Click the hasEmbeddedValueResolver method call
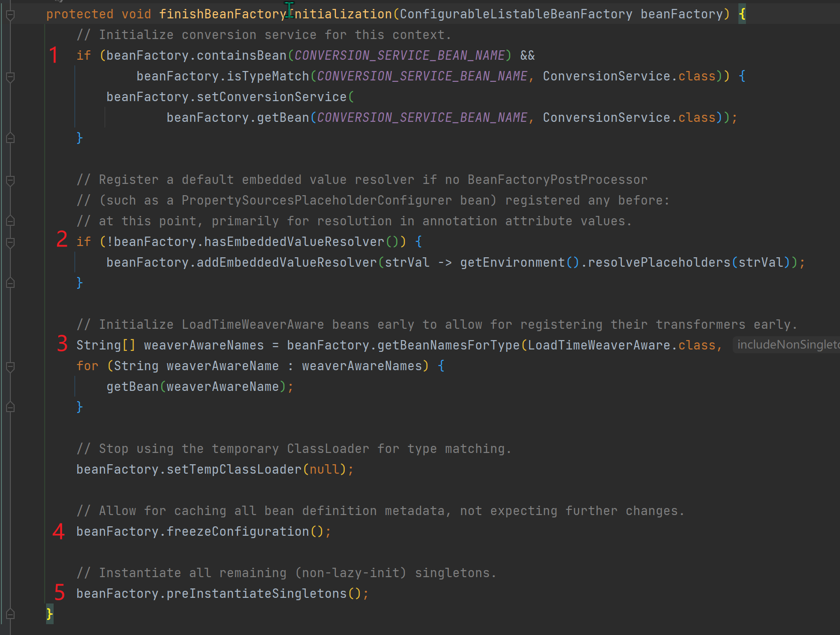Viewport: 840px width, 635px height. coord(294,242)
